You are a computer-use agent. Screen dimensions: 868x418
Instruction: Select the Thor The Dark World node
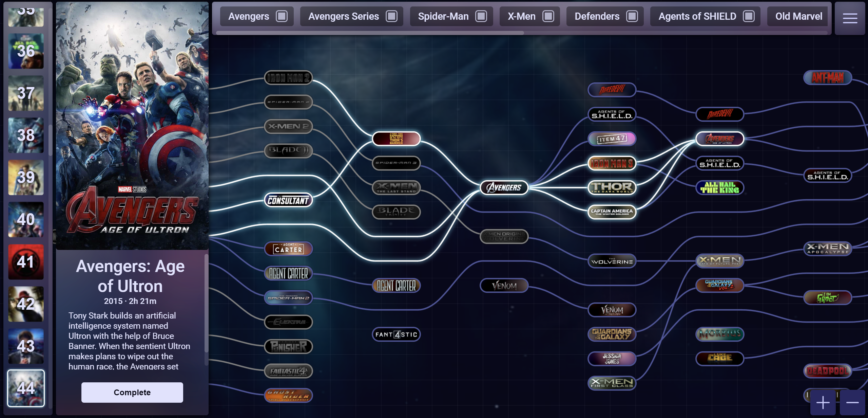(x=612, y=187)
